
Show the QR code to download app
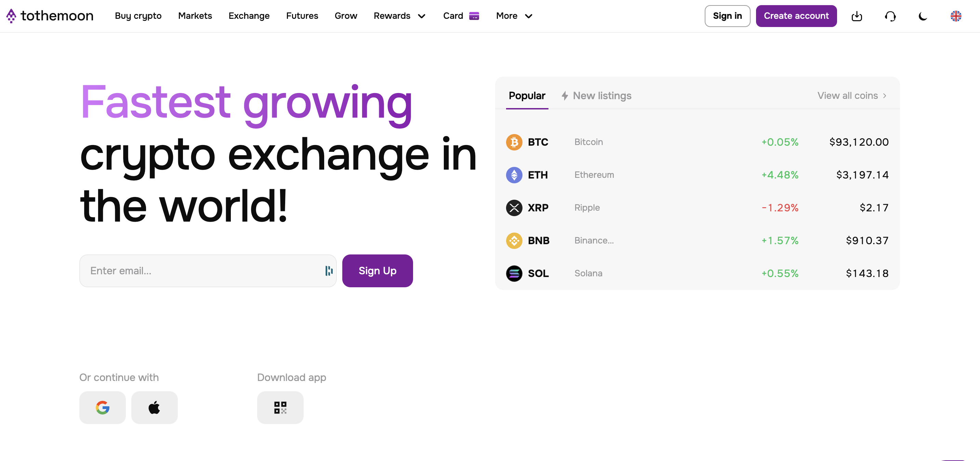[280, 407]
